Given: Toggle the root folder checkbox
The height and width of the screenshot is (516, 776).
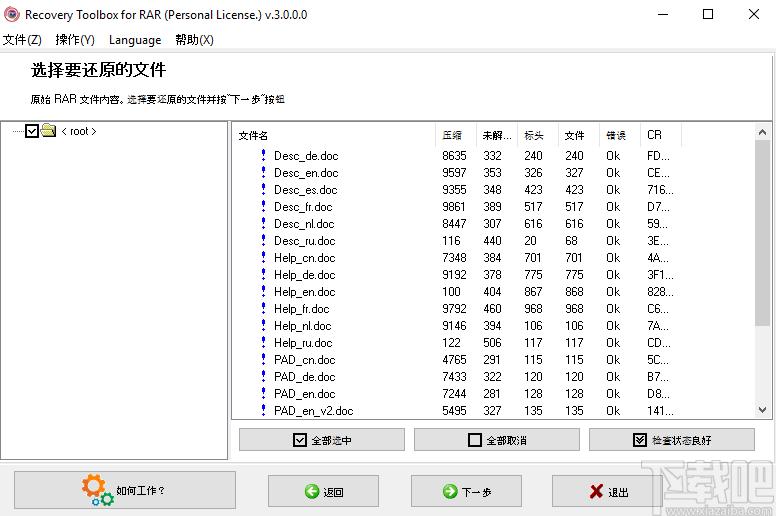Looking at the screenshot, I should point(32,131).
